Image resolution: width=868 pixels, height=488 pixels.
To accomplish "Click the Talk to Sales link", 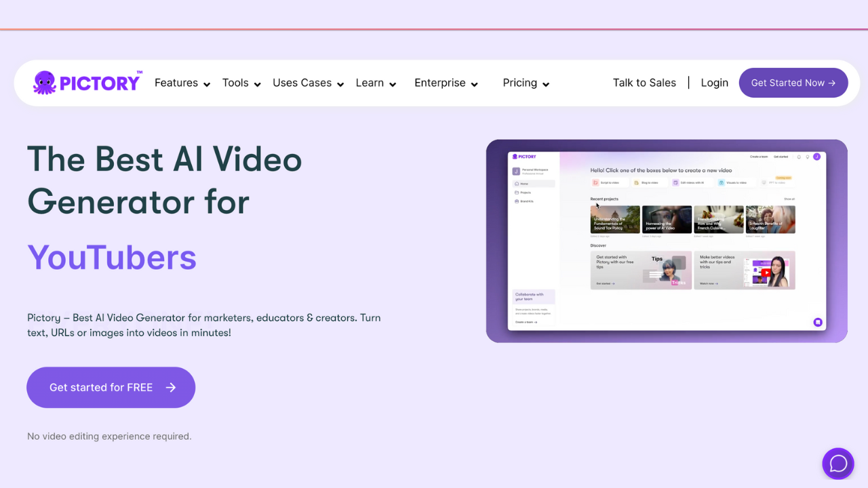I will (644, 83).
